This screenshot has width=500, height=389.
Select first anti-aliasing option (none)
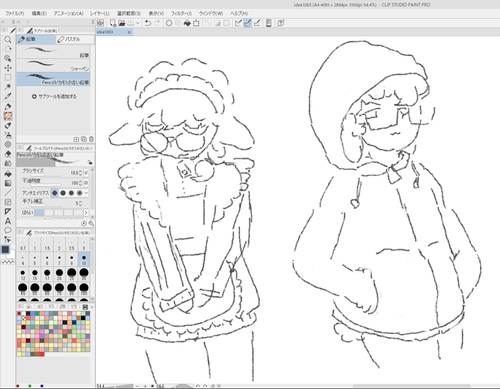[55, 193]
